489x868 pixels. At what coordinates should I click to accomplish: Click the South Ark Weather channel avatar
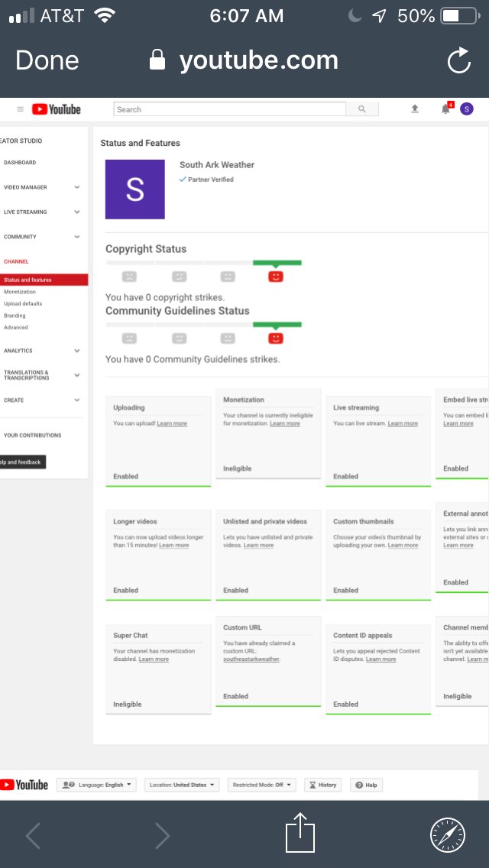(135, 189)
